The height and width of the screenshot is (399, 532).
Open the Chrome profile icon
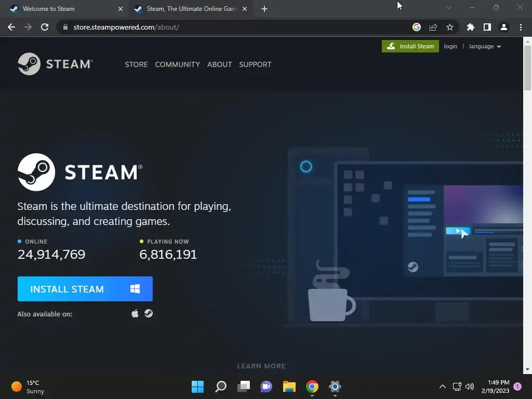(504, 27)
